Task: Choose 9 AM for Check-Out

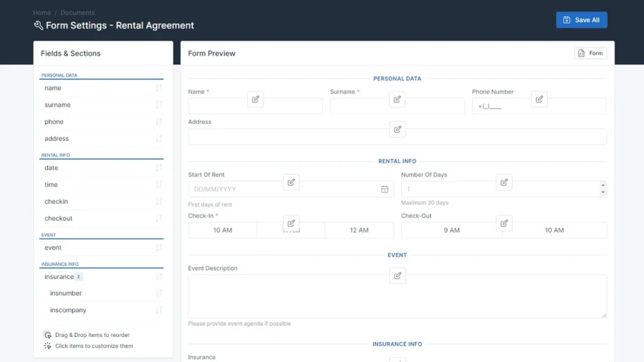Action: point(452,230)
